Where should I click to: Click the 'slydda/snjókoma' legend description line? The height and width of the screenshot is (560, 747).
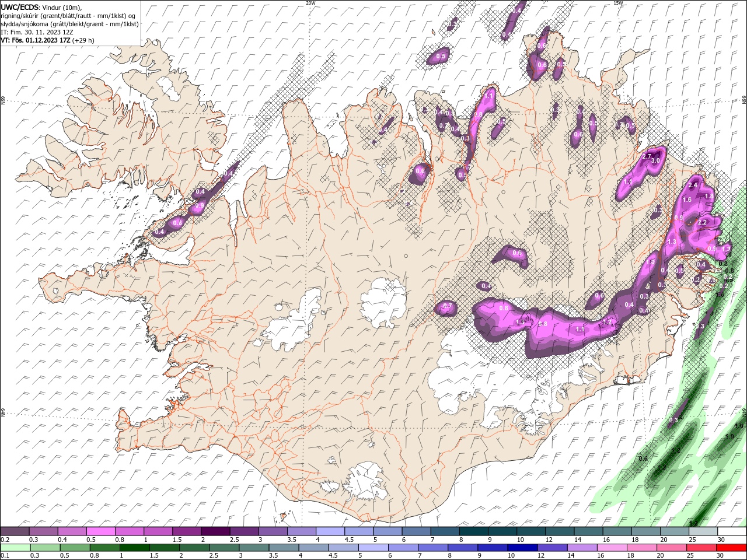tap(70, 24)
